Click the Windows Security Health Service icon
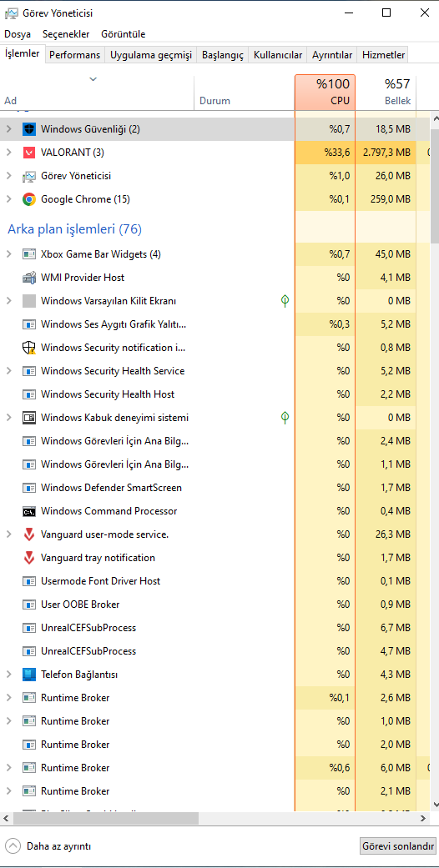 (x=29, y=371)
